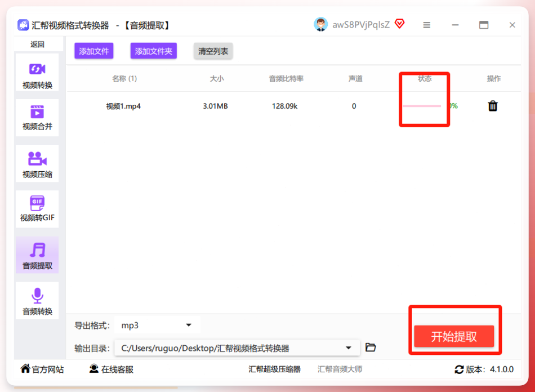
Task: Click the 添加文件夹 button
Action: pos(154,51)
